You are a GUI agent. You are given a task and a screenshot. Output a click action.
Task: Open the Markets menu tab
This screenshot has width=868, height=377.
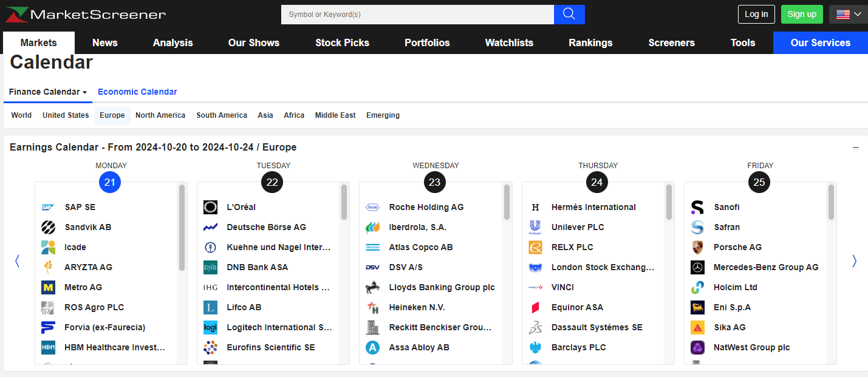coord(39,42)
